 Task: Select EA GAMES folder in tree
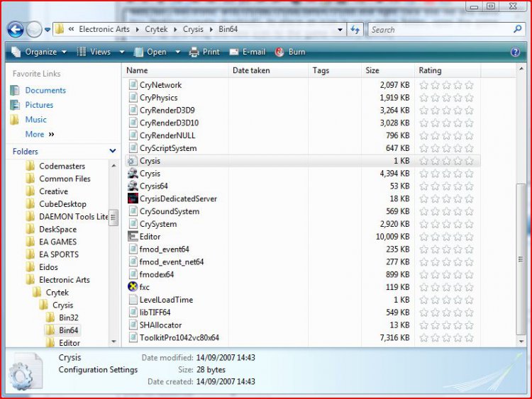(x=57, y=242)
